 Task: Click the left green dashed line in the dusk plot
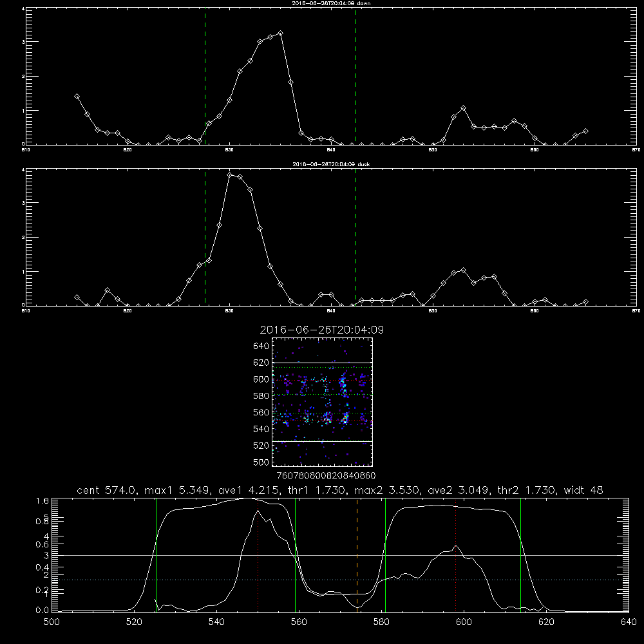point(205,238)
